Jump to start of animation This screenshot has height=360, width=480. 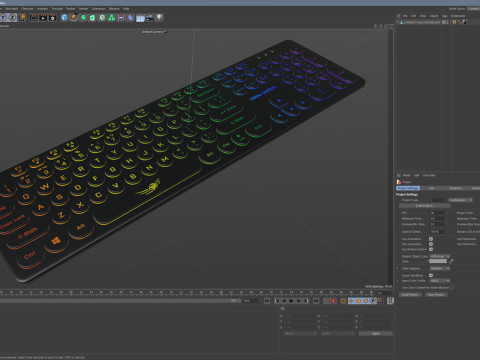267,301
